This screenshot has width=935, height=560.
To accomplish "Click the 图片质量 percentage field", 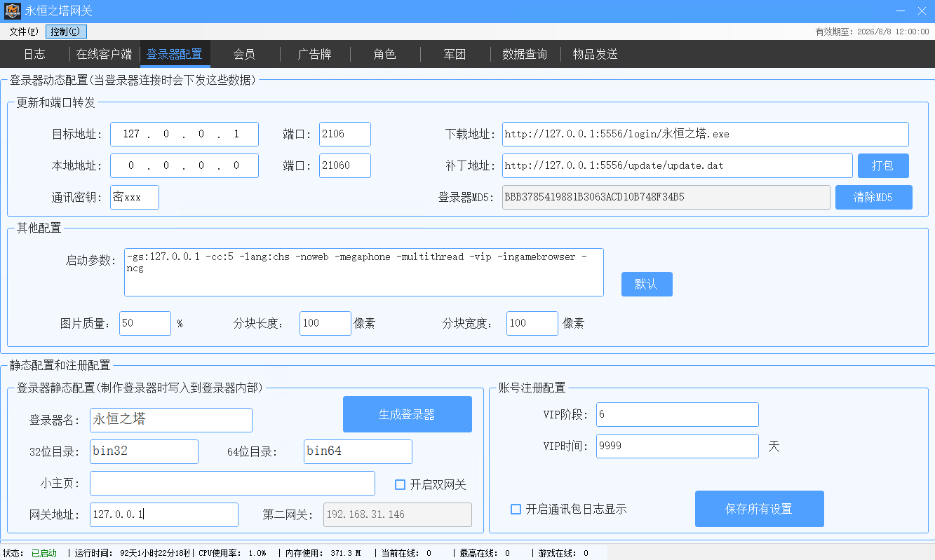I will click(145, 323).
